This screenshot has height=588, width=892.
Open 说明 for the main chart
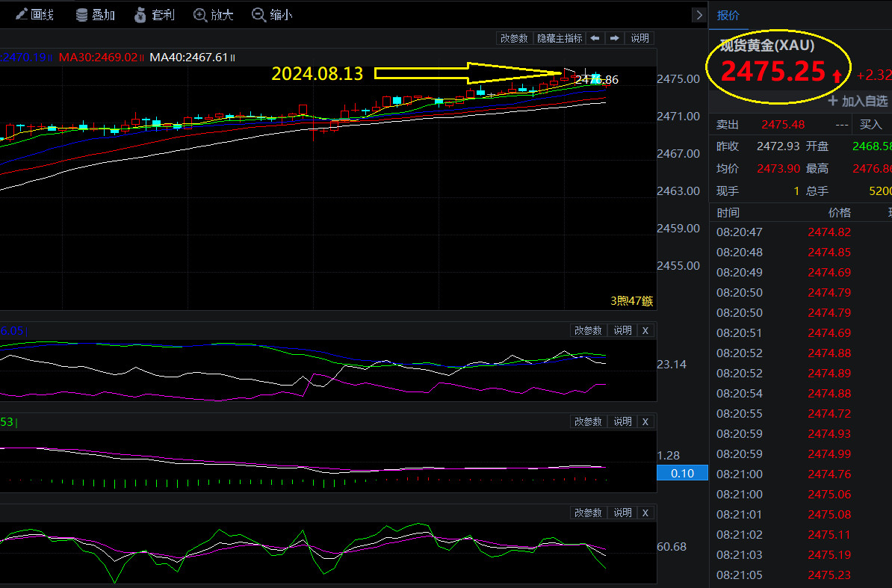[639, 38]
